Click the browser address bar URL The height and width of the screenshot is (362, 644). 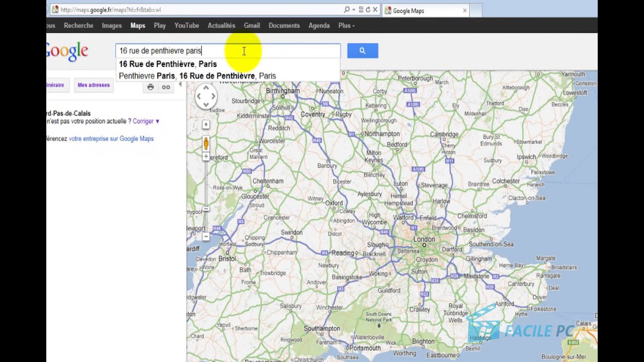(x=110, y=10)
